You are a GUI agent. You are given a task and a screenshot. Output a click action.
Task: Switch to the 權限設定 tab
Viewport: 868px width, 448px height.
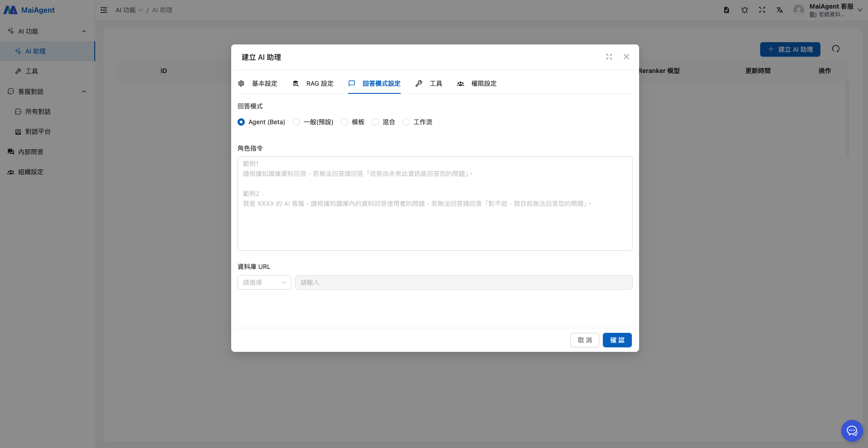coord(477,83)
